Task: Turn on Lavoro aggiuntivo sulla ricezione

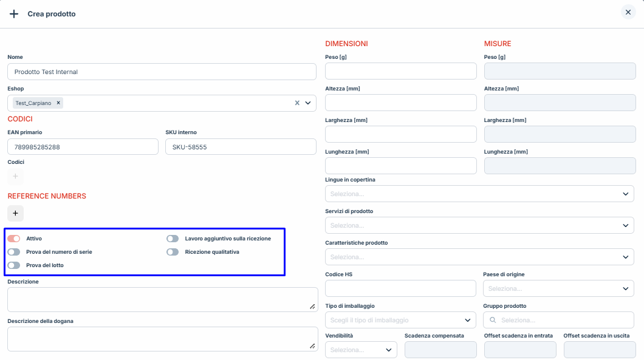Action: pyautogui.click(x=173, y=239)
